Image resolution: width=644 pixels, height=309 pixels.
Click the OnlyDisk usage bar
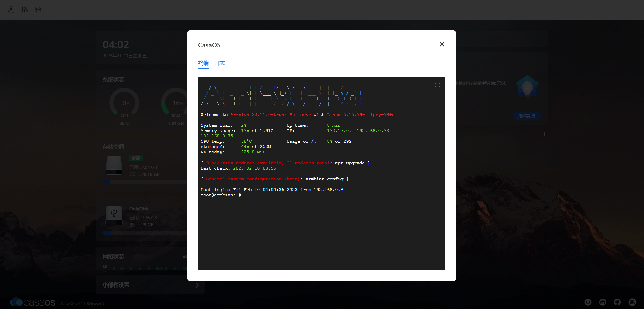point(145,232)
